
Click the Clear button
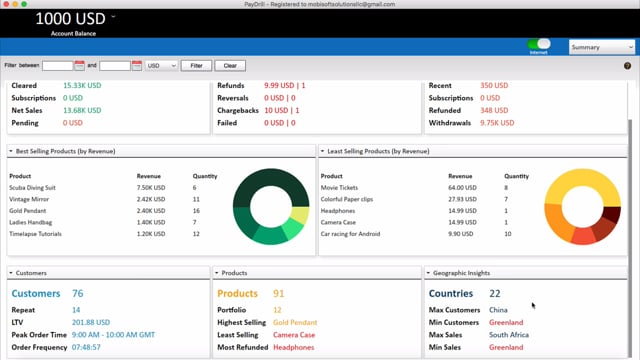[230, 66]
